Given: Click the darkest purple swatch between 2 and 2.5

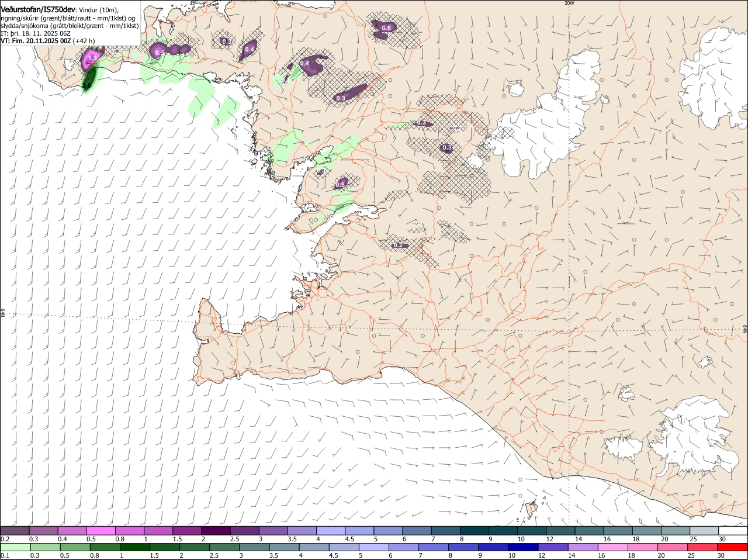Looking at the screenshot, I should coord(216,531).
